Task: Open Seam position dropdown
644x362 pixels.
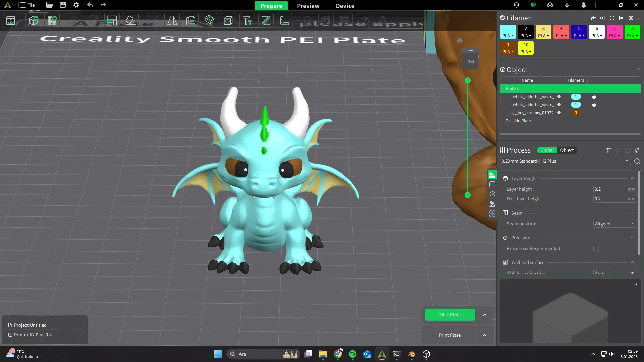Action: click(x=614, y=224)
